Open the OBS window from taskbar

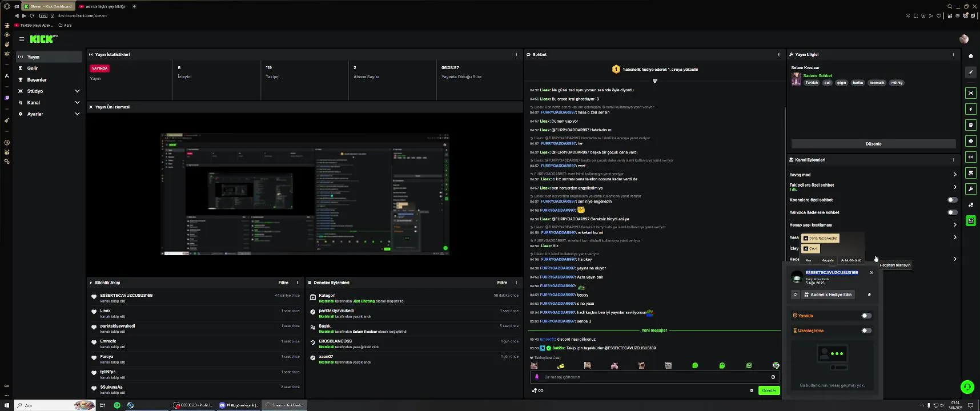click(x=194, y=405)
